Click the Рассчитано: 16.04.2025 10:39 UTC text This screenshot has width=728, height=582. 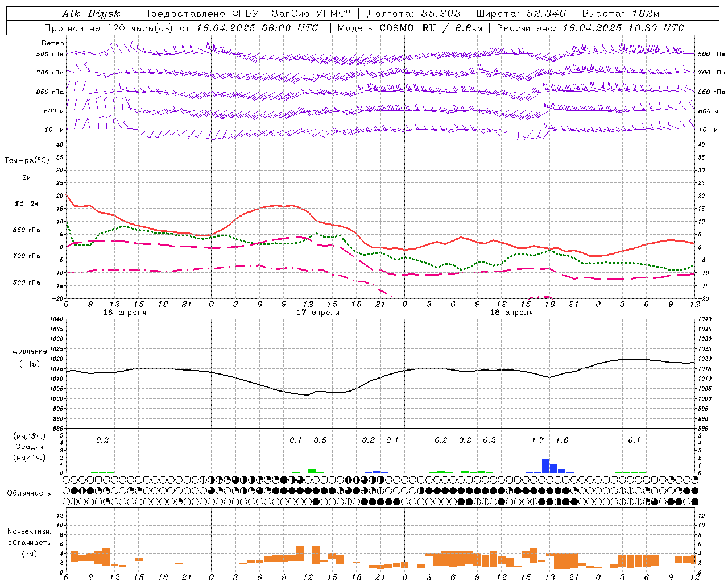(590, 28)
